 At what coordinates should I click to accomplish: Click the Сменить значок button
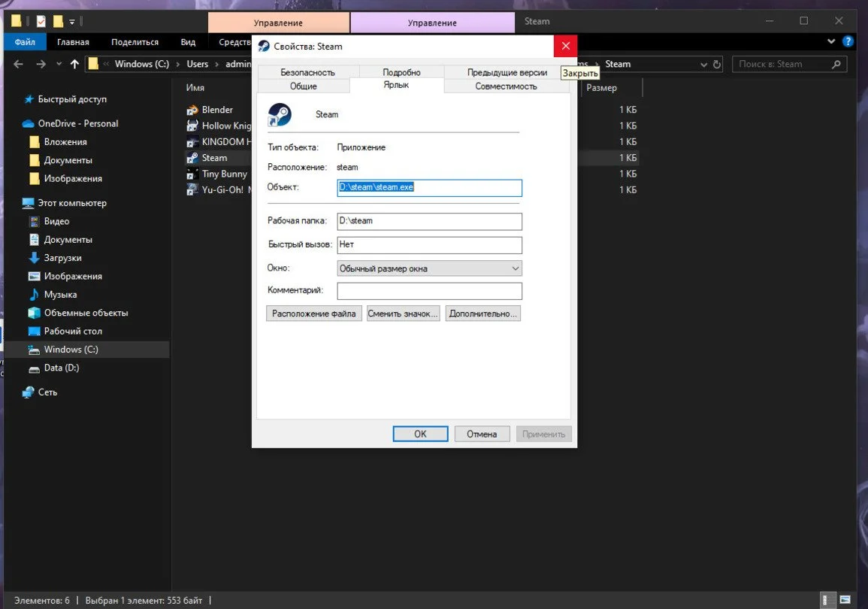point(403,314)
